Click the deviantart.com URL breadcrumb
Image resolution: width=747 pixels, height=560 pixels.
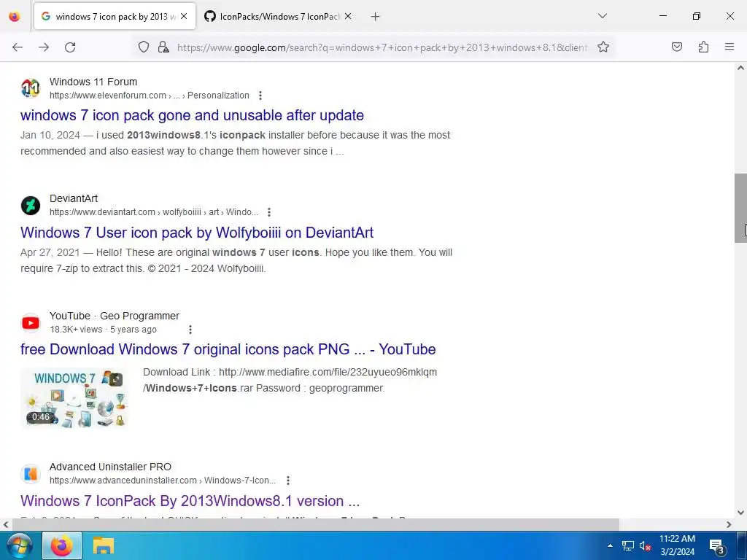coord(153,212)
